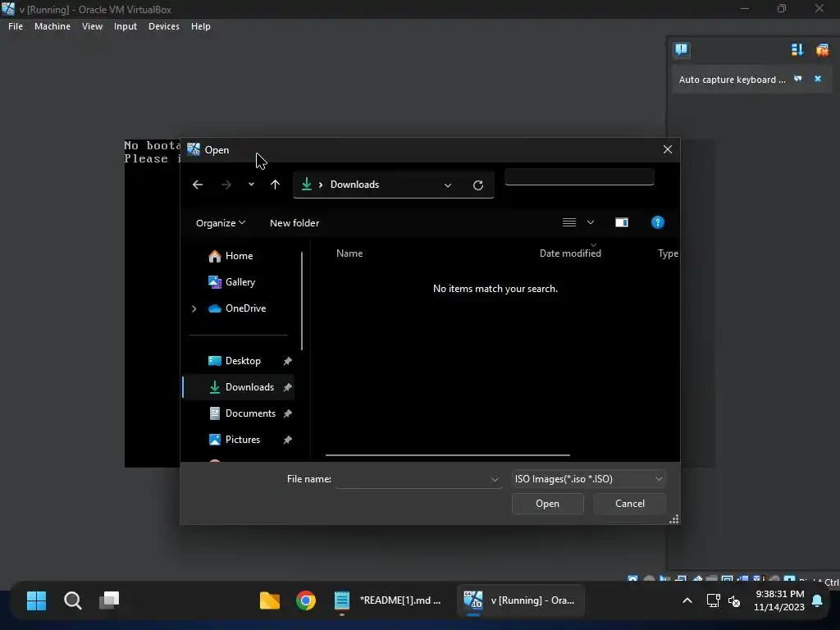
Task: Sort files by Date modified column
Action: [x=570, y=253]
